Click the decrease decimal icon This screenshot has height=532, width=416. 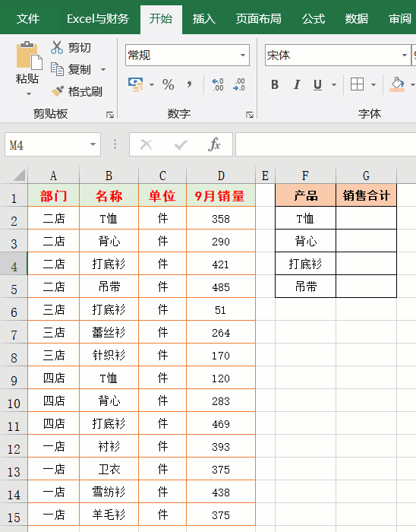[239, 84]
